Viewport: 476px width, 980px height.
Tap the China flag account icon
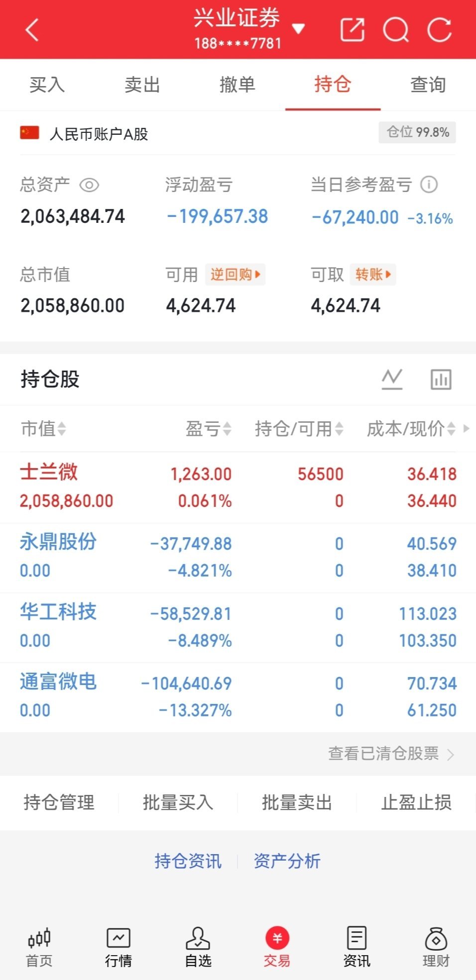29,133
